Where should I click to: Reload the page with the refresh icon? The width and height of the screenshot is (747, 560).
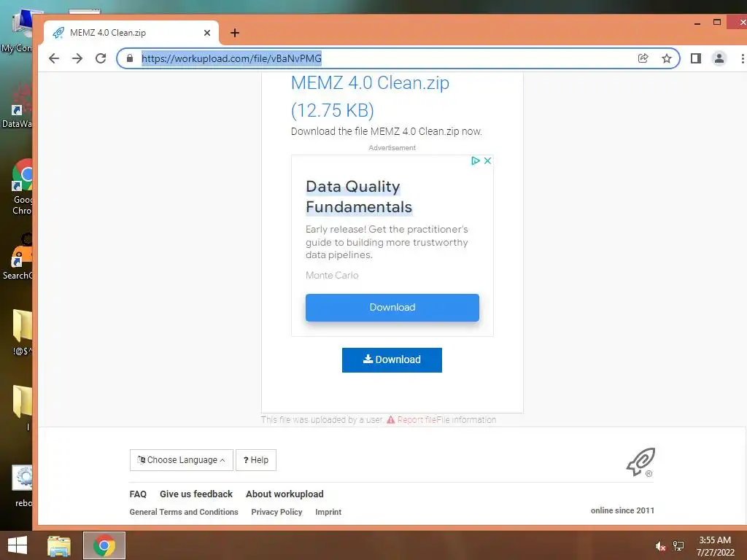click(x=101, y=58)
